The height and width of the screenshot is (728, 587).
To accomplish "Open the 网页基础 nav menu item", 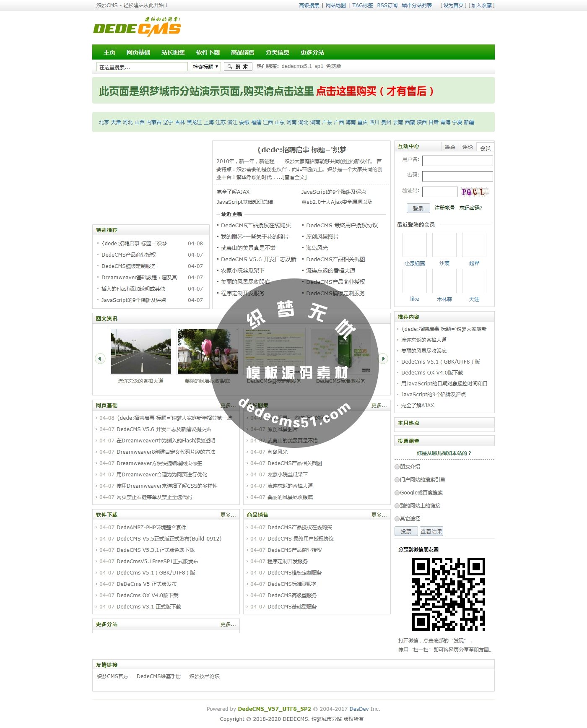I will [138, 52].
